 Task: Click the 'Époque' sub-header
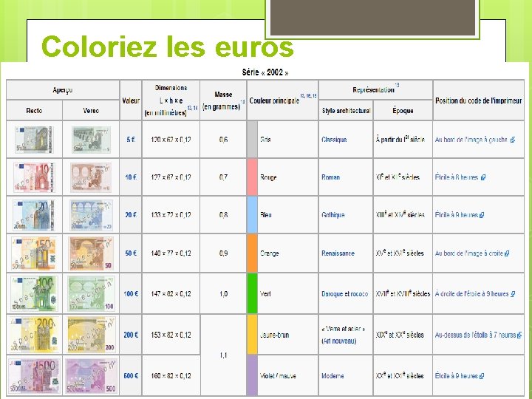(403, 110)
